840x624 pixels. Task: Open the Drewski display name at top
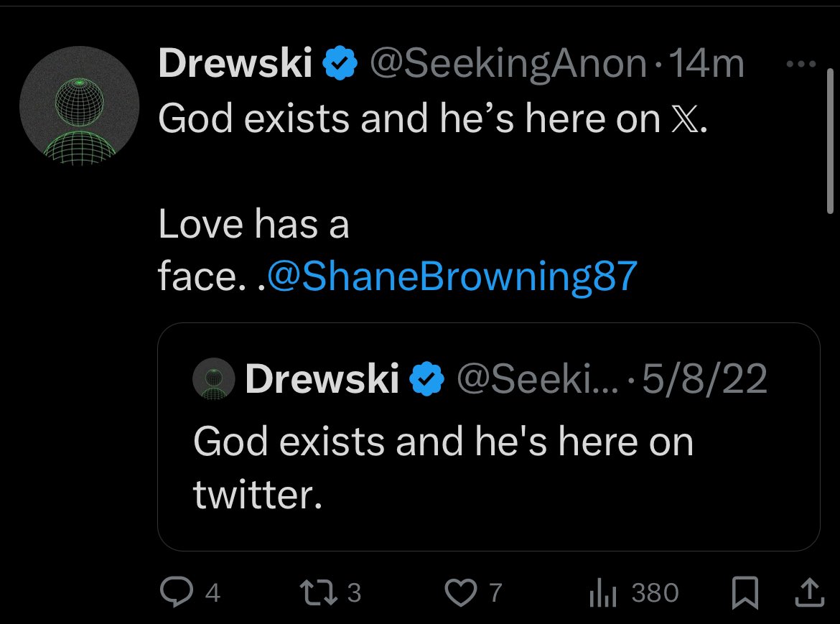(x=235, y=66)
